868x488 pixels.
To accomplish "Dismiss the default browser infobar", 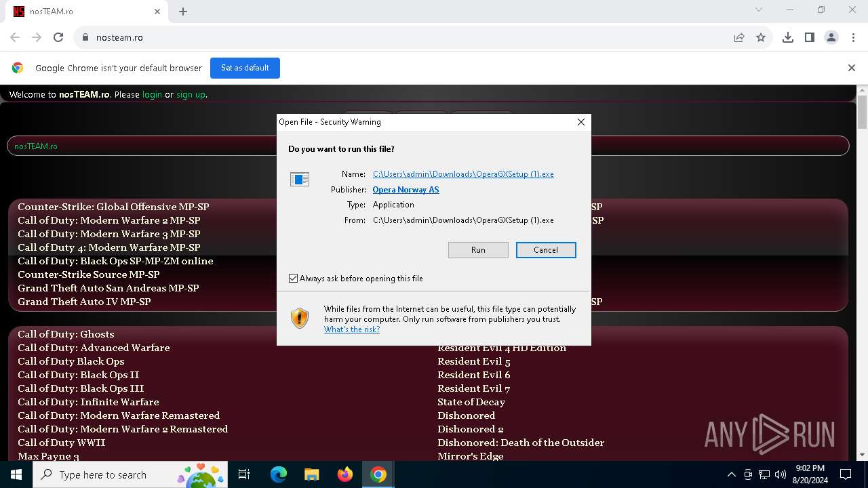I will click(852, 68).
